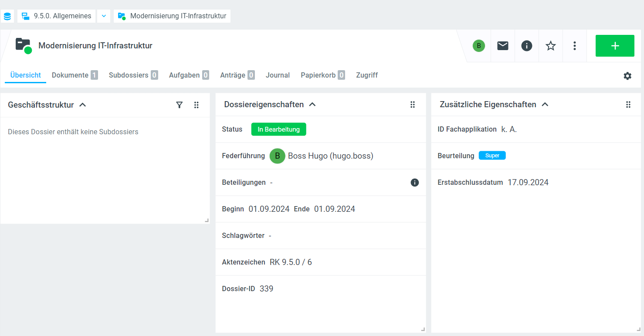The width and height of the screenshot is (644, 336).
Task: Click info icon next to Beteiligungen
Action: click(x=415, y=183)
